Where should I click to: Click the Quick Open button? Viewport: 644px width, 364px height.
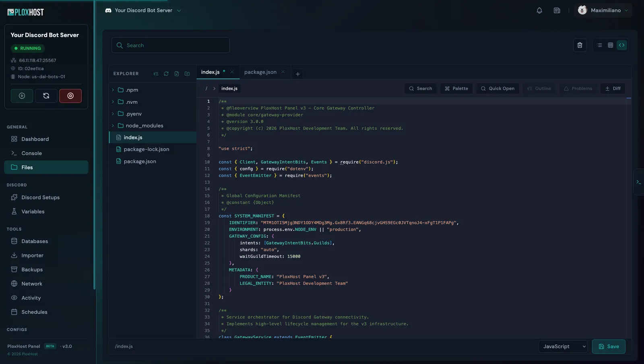click(497, 88)
